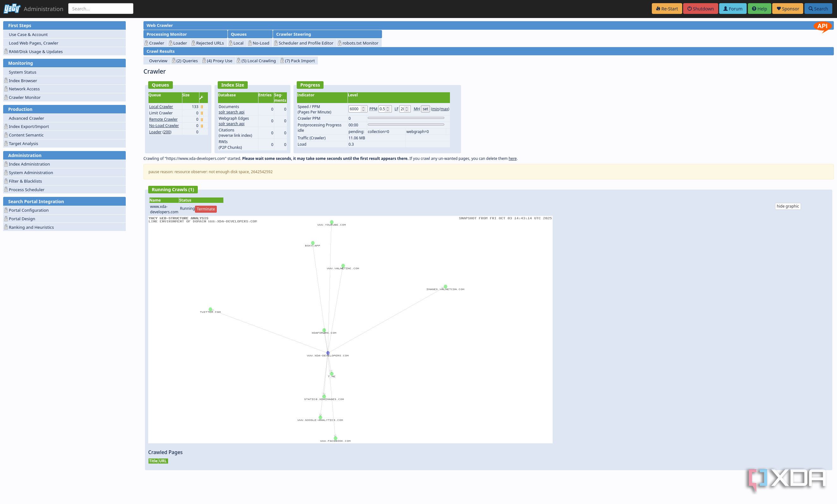This screenshot has width=837, height=504.
Task: Open the Forum link in header
Action: point(732,9)
